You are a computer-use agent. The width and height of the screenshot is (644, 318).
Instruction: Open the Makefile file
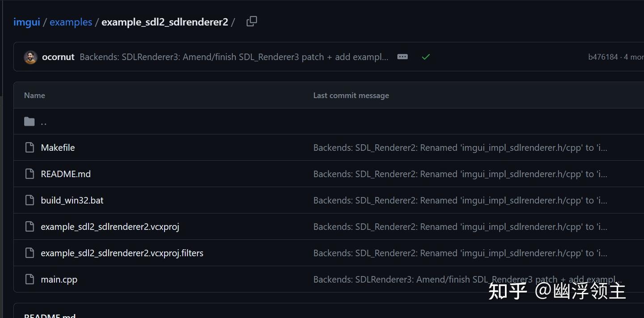pyautogui.click(x=58, y=148)
